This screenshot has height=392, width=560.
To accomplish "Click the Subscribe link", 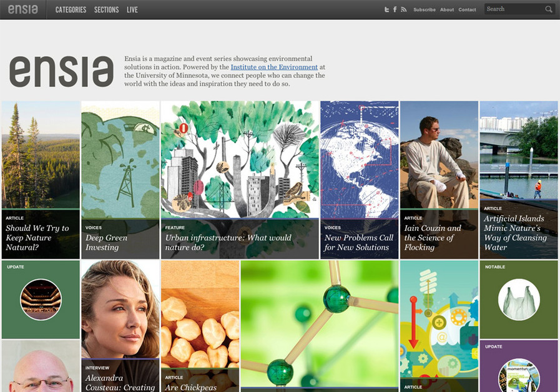I will [425, 9].
